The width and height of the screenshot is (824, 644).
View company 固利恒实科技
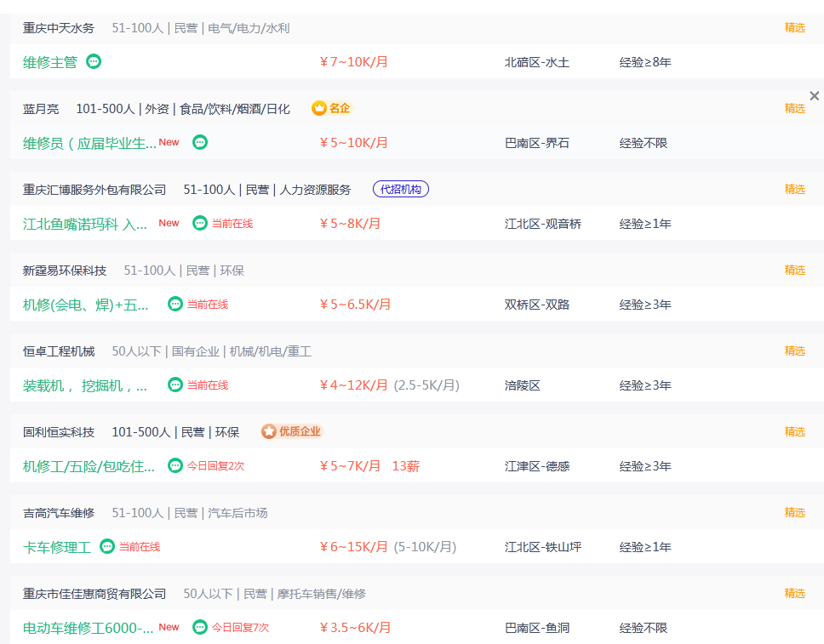point(59,432)
